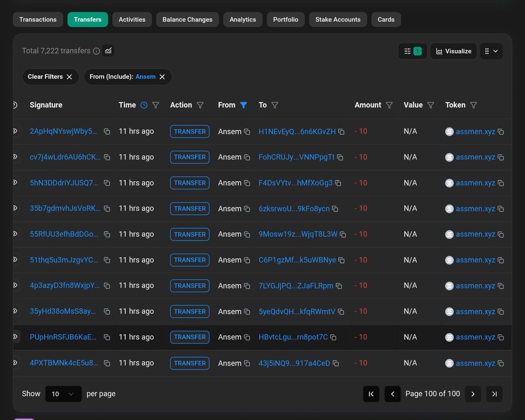The height and width of the screenshot is (420, 525).
Task: Open recipient address HBvtcLgu...rn8pot7C
Action: (293, 337)
